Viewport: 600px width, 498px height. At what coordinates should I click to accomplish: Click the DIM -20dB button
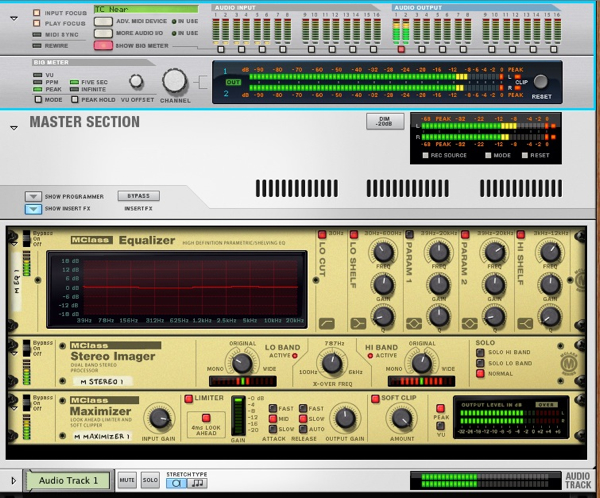click(385, 121)
